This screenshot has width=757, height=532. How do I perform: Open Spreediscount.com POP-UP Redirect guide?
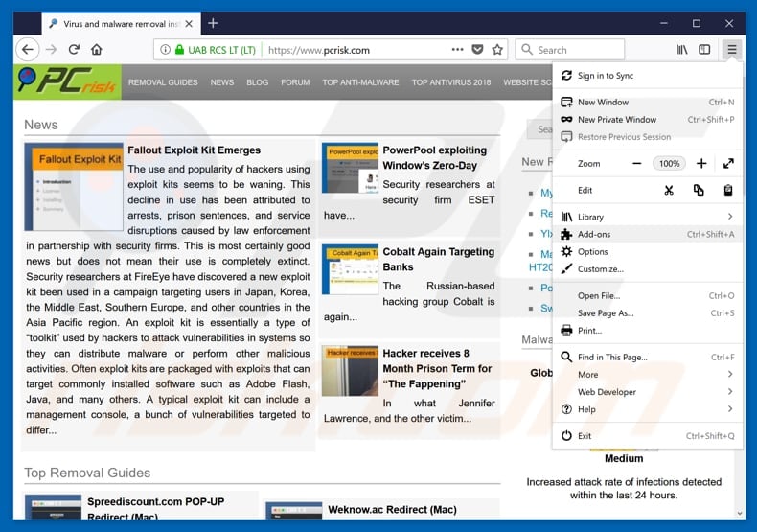(156, 508)
